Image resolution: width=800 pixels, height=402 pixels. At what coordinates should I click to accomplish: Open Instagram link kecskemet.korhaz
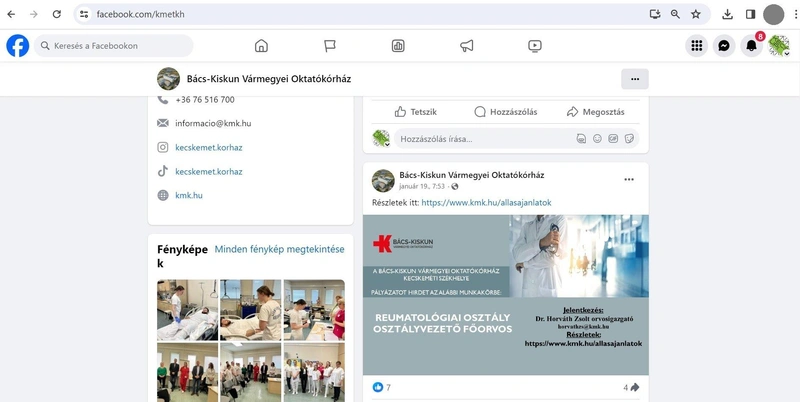click(209, 147)
